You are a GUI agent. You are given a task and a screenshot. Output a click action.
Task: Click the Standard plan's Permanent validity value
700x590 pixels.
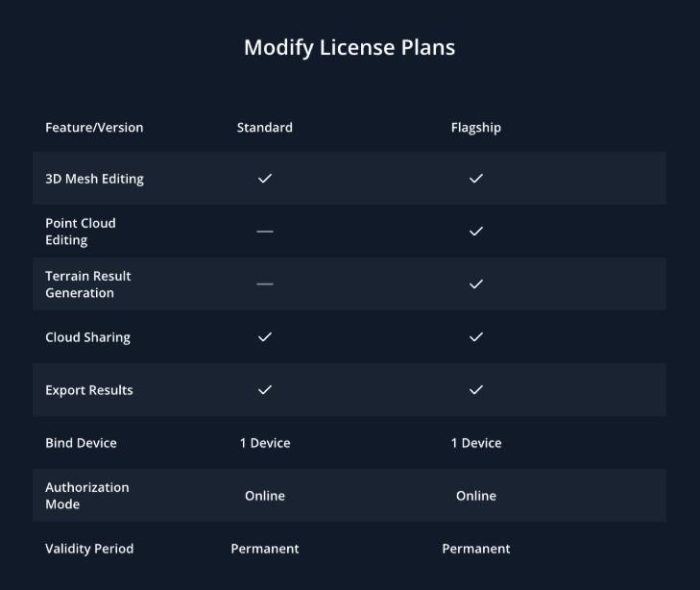click(265, 549)
